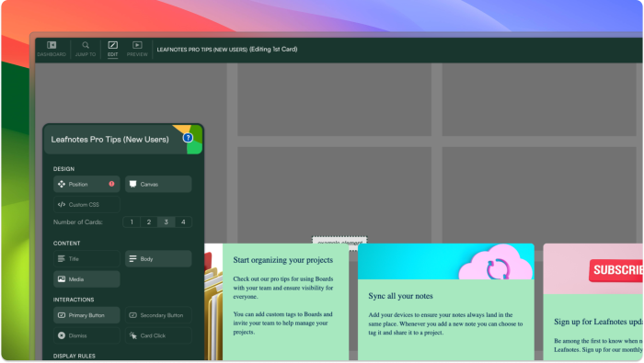Open the Canvas design settings
This screenshot has height=363, width=644.
(x=158, y=184)
